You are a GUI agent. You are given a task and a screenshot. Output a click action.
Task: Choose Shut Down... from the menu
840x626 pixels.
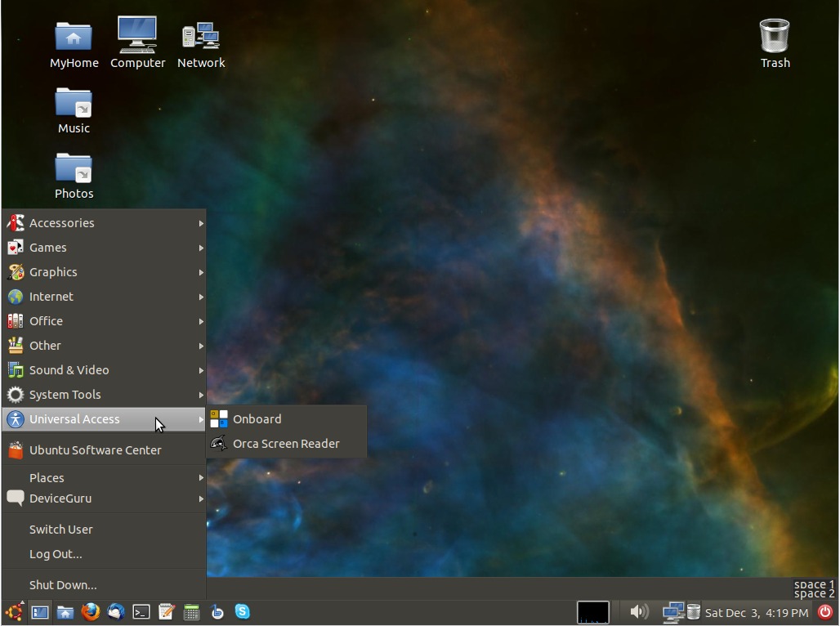104,585
